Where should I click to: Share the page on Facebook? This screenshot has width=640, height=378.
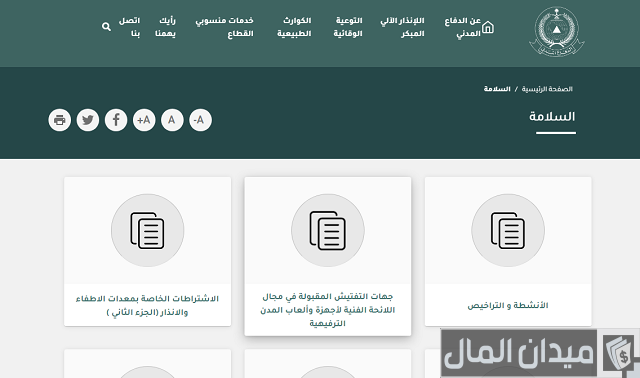(116, 120)
